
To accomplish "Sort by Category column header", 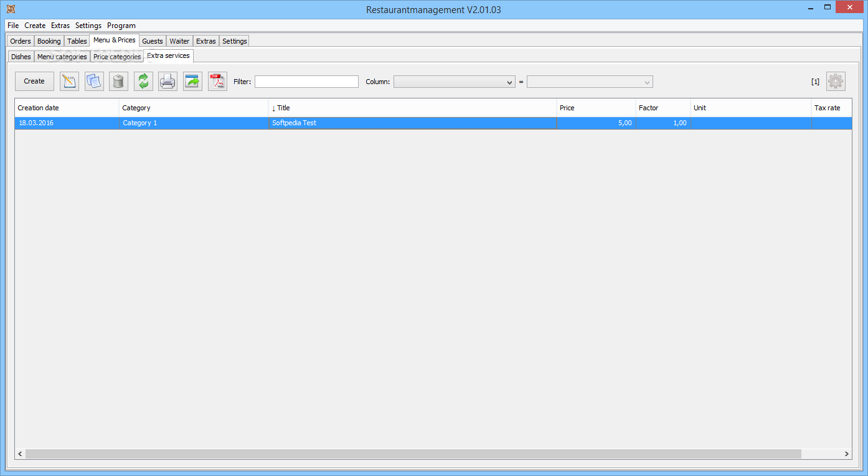I will tap(194, 108).
